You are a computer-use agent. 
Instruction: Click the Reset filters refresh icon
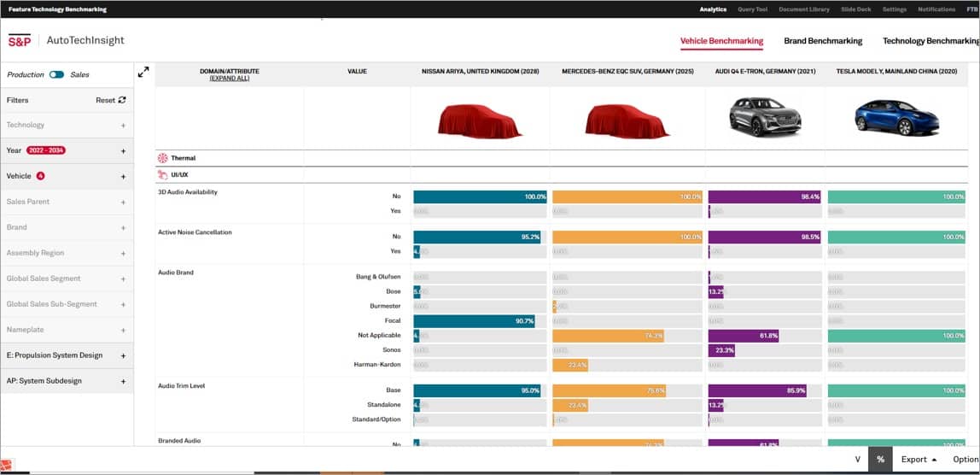tap(122, 100)
